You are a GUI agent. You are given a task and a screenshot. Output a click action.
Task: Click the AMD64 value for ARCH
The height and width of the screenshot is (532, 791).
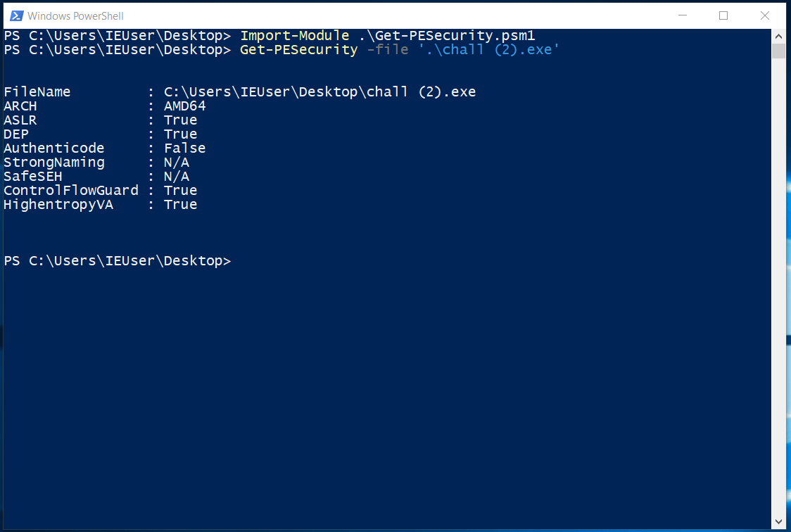(x=184, y=106)
